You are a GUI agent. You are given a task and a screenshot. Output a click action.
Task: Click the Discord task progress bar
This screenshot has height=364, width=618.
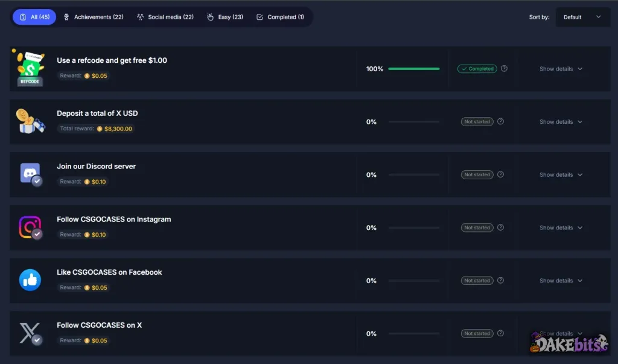pyautogui.click(x=414, y=174)
